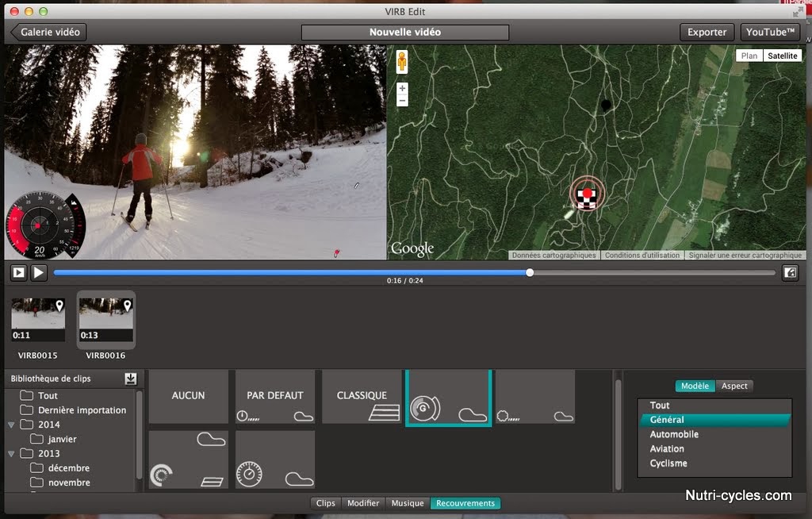Toggle full screen preview icon

coord(790,273)
